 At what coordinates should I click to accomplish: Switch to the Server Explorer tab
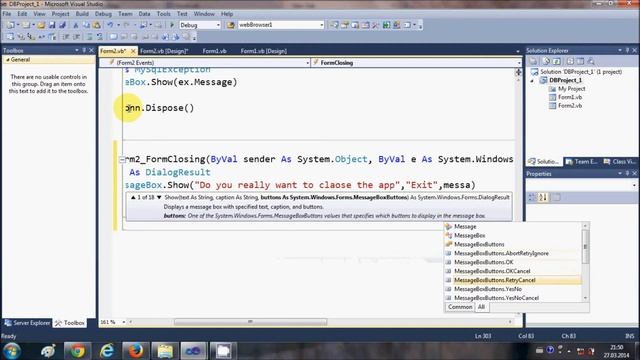tap(27, 323)
